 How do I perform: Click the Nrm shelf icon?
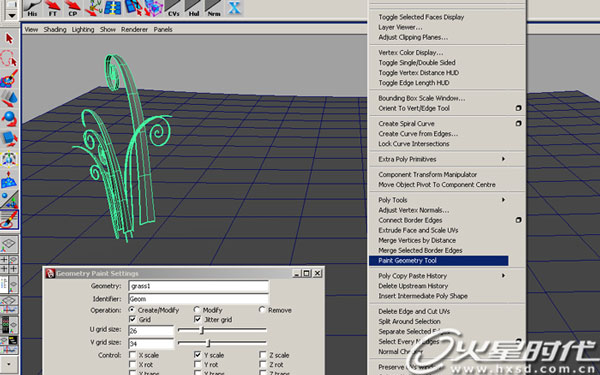click(x=214, y=8)
